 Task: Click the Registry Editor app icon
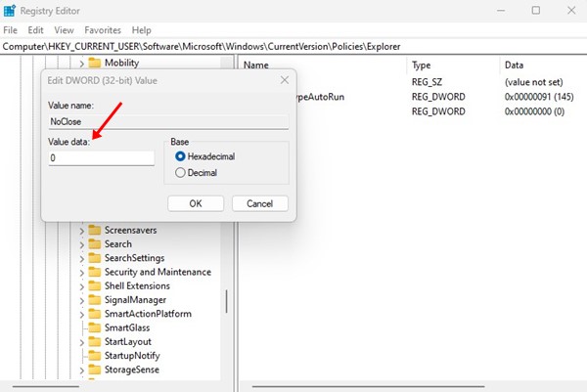click(11, 11)
